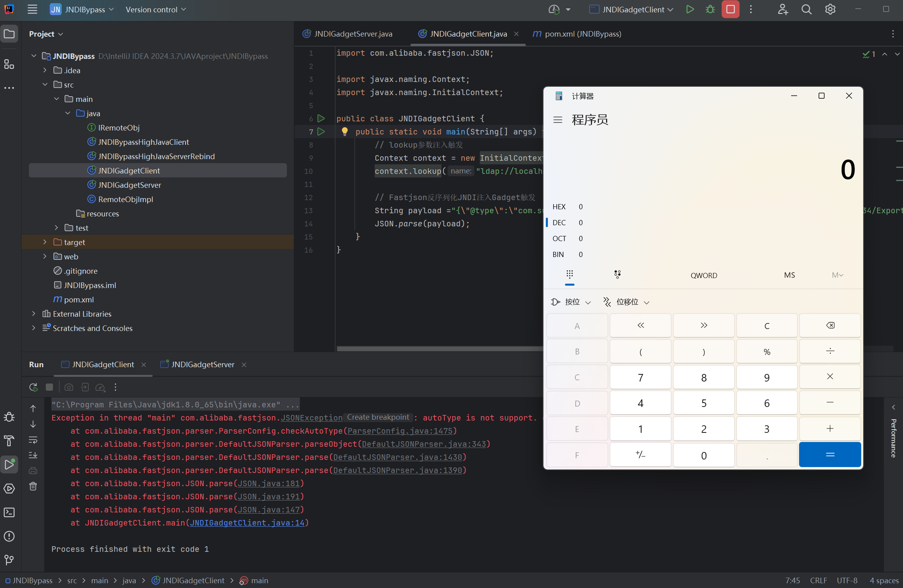The width and height of the screenshot is (903, 588).
Task: Clear console output with trash icon
Action: click(33, 486)
